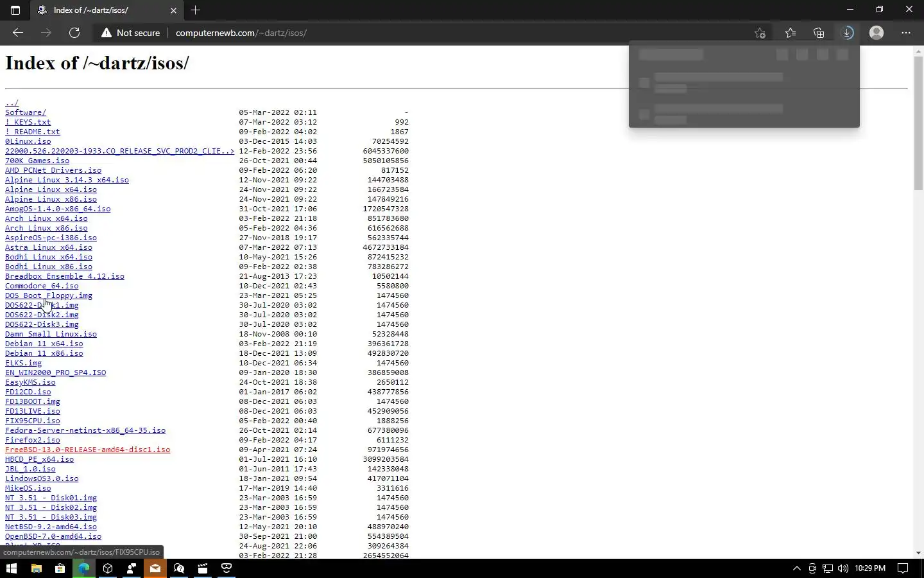Click the page's vertical scrollbar thumb
Screen dimensions: 924x578
(x=918, y=123)
